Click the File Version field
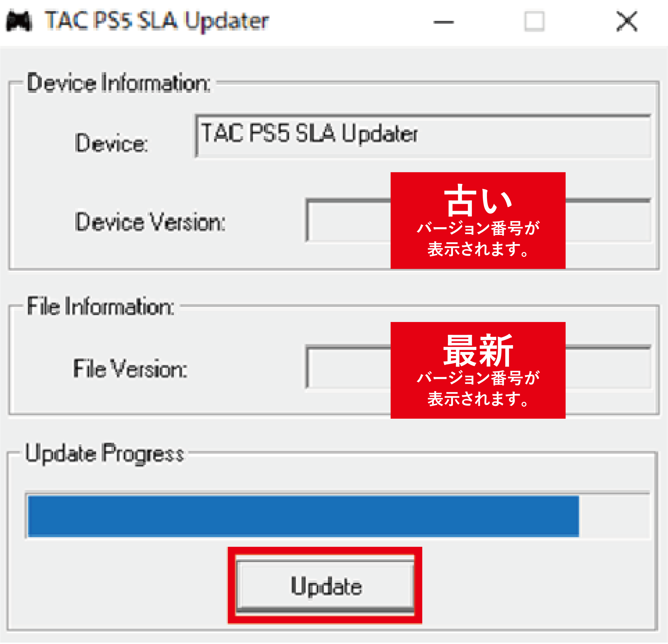Image resolution: width=668 pixels, height=644 pixels. [x=478, y=367]
